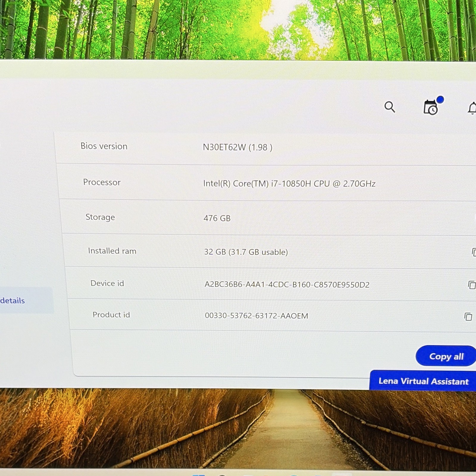
Task: Click the Processor label
Action: tap(102, 182)
